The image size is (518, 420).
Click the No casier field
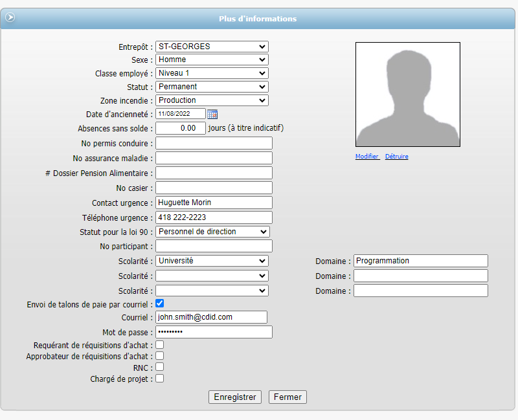(x=214, y=188)
